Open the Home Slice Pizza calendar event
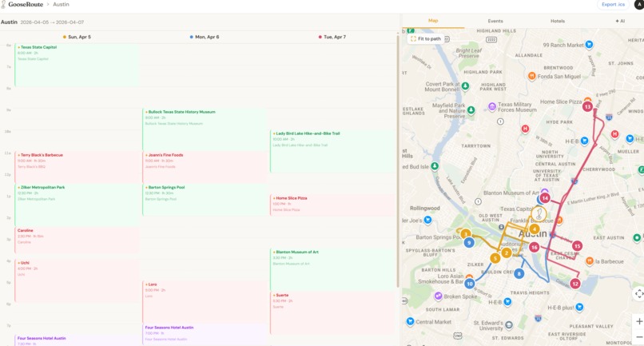Viewport: 644px width, 346px height. tap(332, 205)
